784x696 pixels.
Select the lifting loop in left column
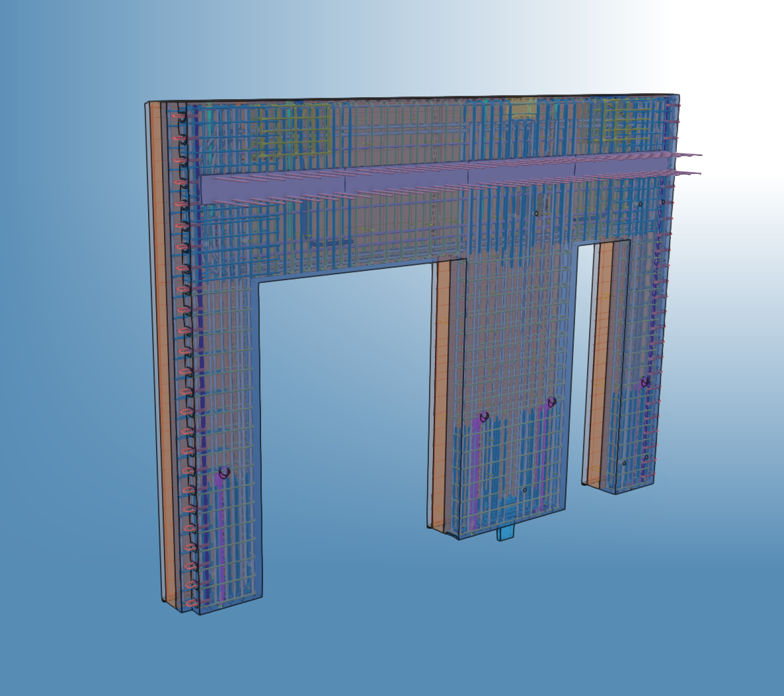pyautogui.click(x=224, y=473)
